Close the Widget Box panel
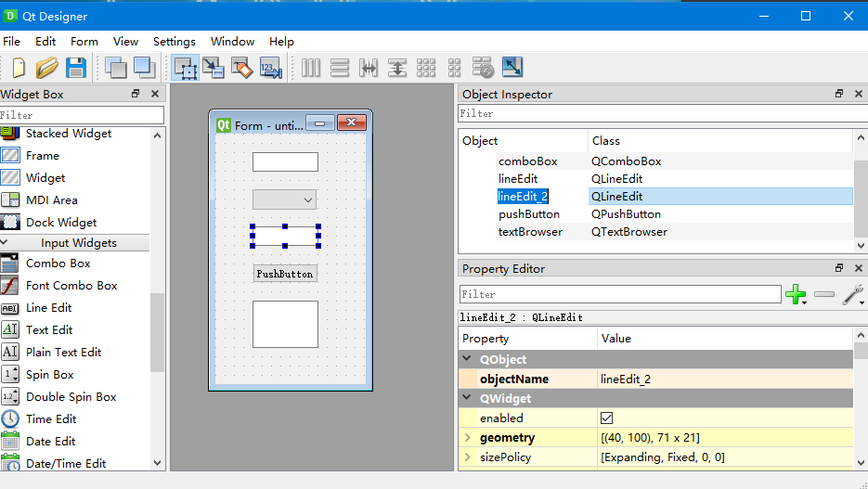 [x=155, y=94]
